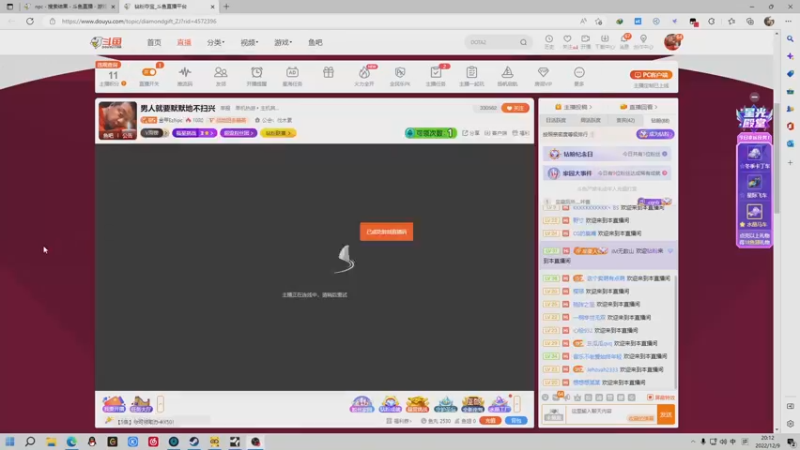The width and height of the screenshot is (800, 450).
Task: Open the clipboard document icon in the toolbar
Action: point(471,72)
